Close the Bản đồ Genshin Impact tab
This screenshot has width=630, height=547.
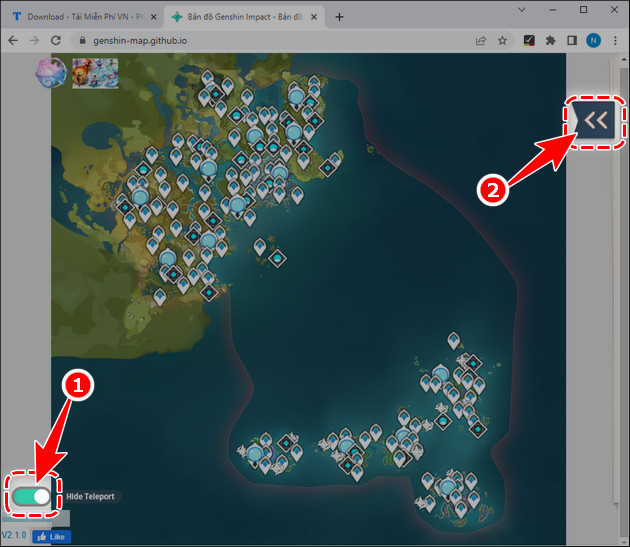click(314, 17)
